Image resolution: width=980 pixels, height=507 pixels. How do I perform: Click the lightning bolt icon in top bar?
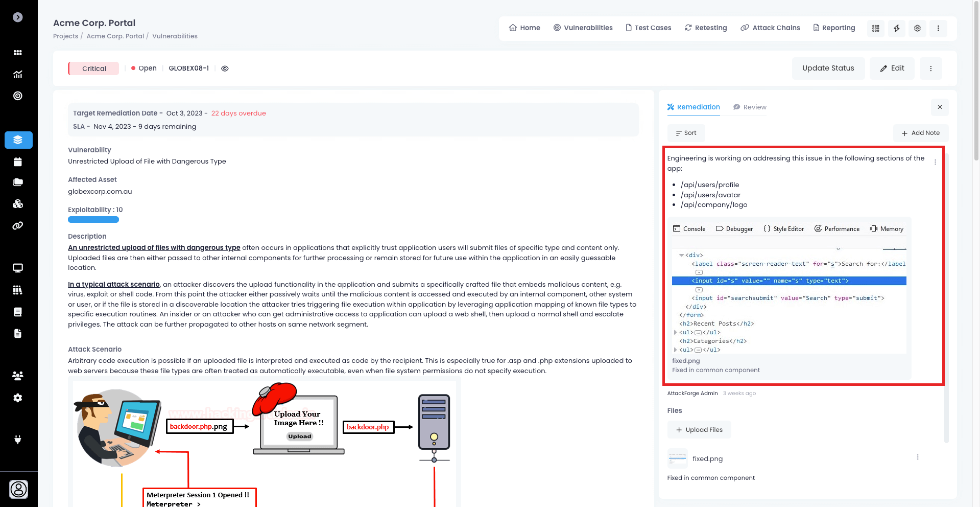(896, 28)
